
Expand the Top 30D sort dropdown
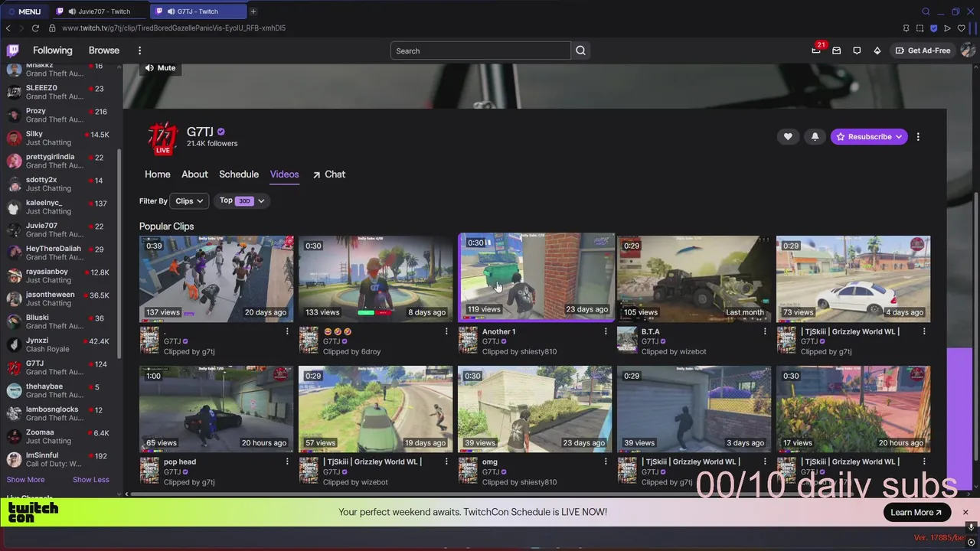242,201
